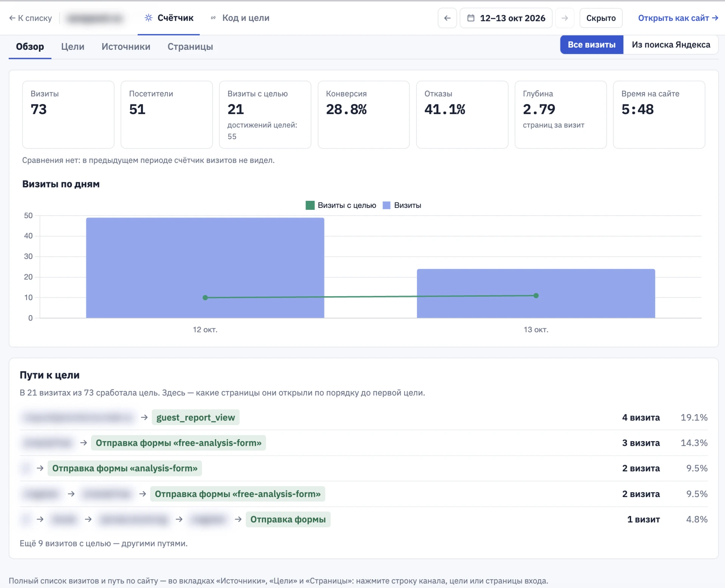The height and width of the screenshot is (588, 725).
Task: Click the '2 визита' free-analysis-form goal tag
Action: (238, 494)
